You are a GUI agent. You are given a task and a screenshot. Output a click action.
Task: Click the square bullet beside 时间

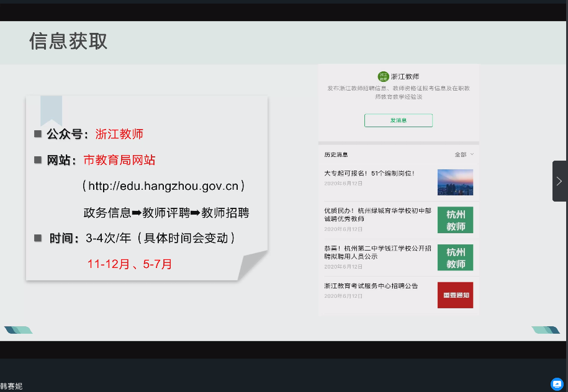point(38,238)
